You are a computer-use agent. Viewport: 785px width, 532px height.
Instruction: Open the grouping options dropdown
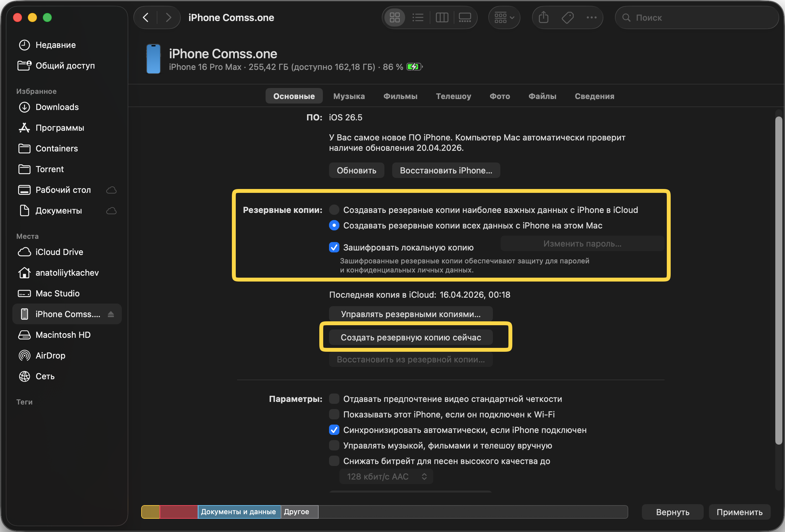504,17
